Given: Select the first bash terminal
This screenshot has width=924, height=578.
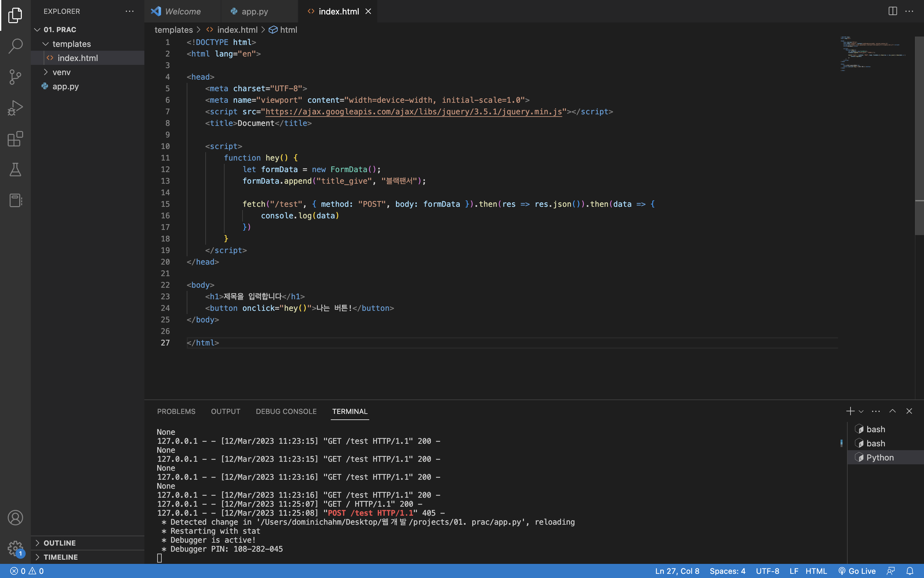Looking at the screenshot, I should pos(885,429).
